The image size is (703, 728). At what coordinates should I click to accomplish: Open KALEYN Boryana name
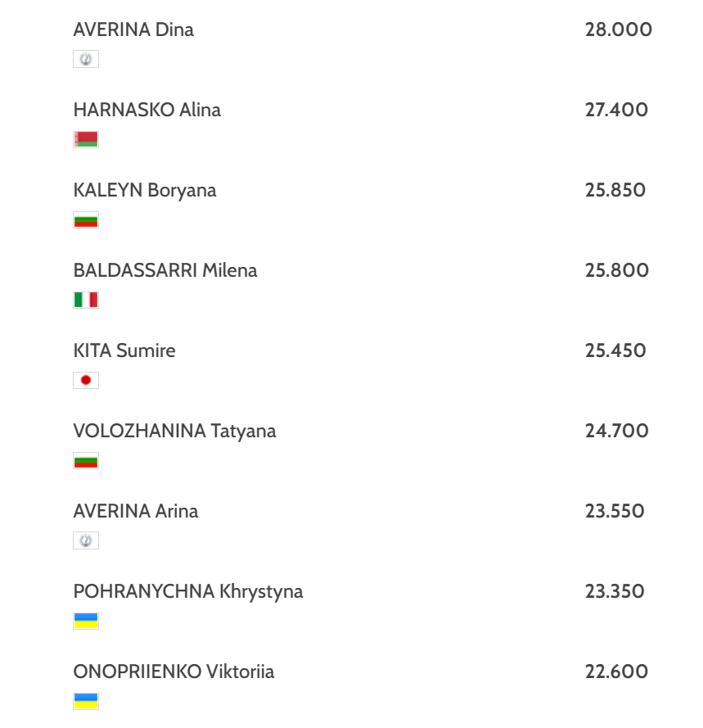pos(145,190)
